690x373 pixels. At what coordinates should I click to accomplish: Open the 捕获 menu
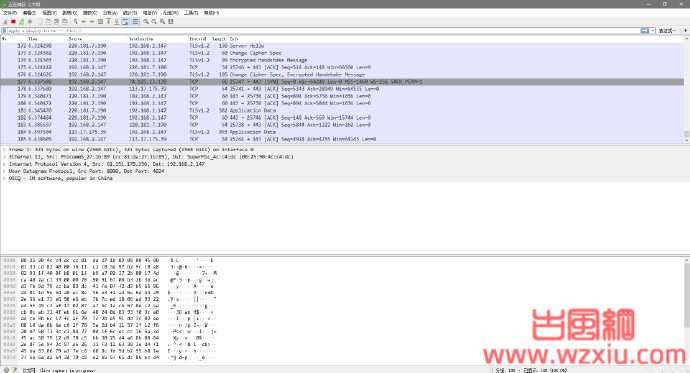tap(90, 13)
